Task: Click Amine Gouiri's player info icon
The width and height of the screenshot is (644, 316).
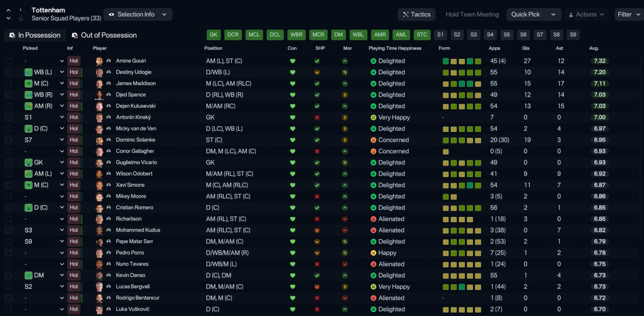Action: click(109, 61)
